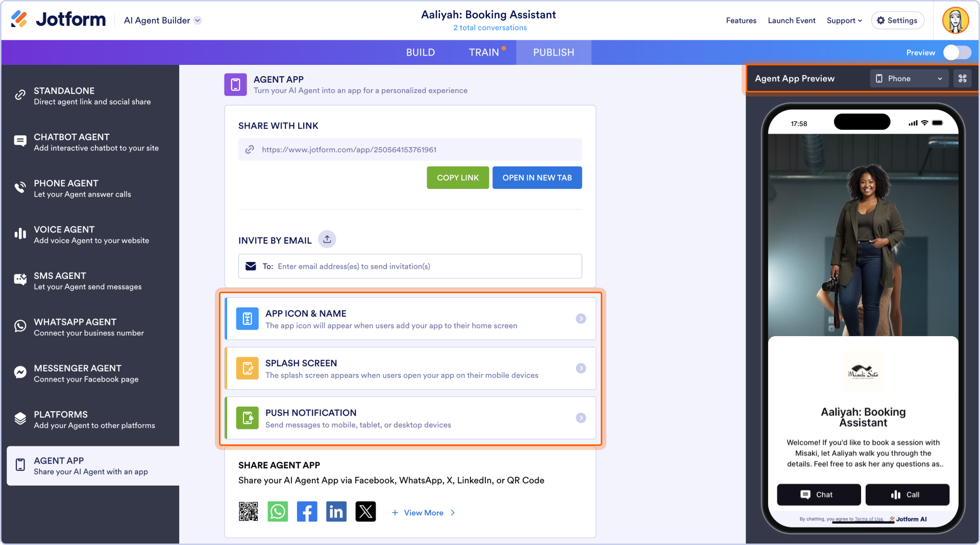The width and height of the screenshot is (980, 545).
Task: Open the QR code share icon
Action: point(249,511)
